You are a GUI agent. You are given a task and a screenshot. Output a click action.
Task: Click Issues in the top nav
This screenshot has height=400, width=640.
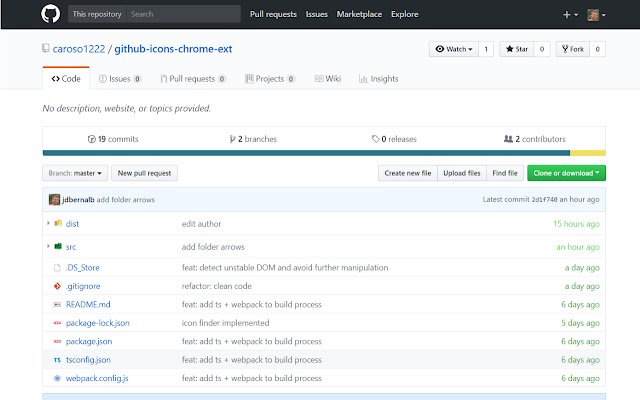click(317, 14)
